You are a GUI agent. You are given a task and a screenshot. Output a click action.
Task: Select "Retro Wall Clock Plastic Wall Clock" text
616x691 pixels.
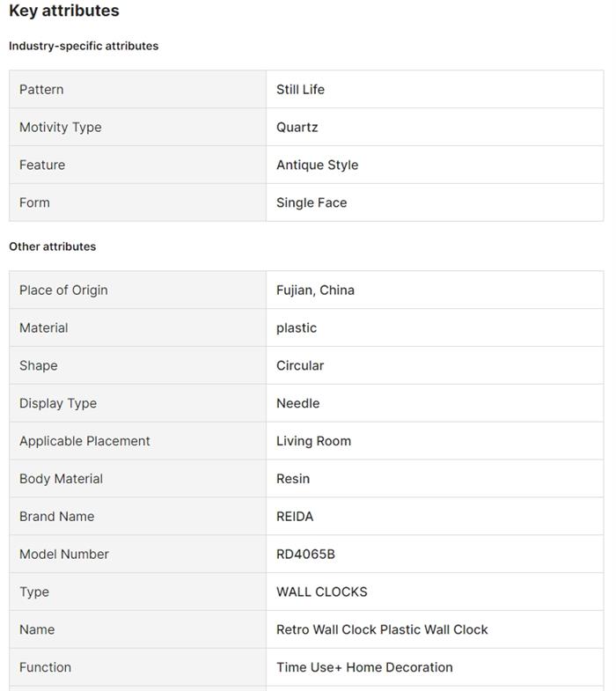(x=382, y=630)
